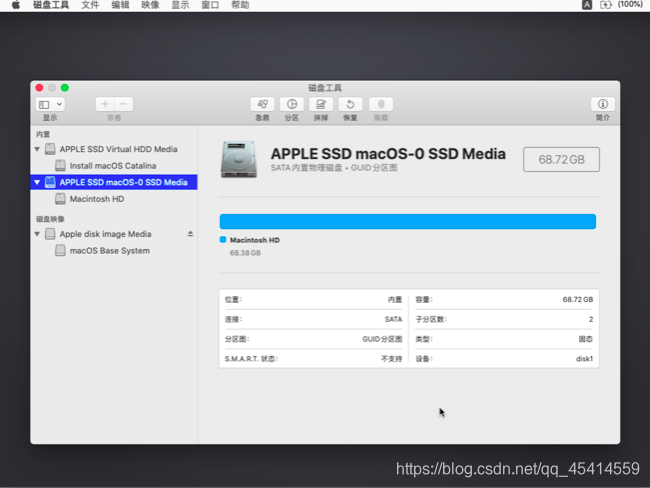Click the 固态 type value
650x488 pixels.
(x=586, y=339)
